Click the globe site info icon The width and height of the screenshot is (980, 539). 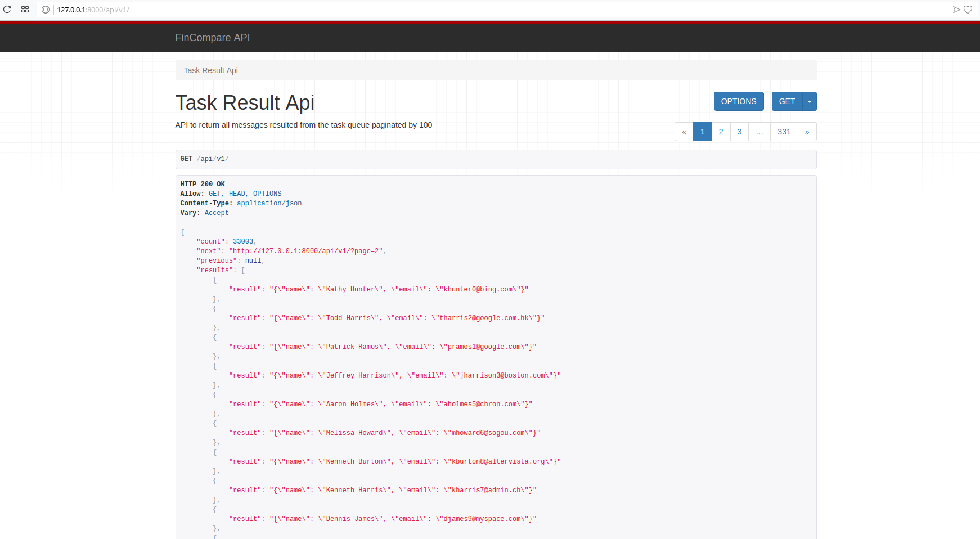tap(46, 10)
